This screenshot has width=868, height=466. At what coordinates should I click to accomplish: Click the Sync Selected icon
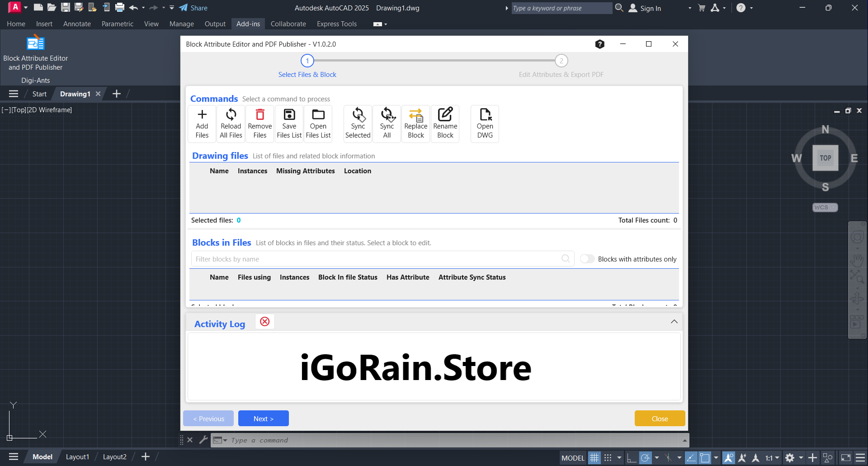[358, 124]
